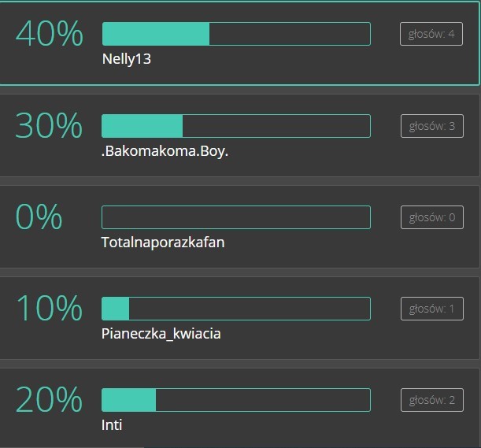Screen dimensions: 481x448
Task: Click the 30% percentage label
Action: click(49, 126)
